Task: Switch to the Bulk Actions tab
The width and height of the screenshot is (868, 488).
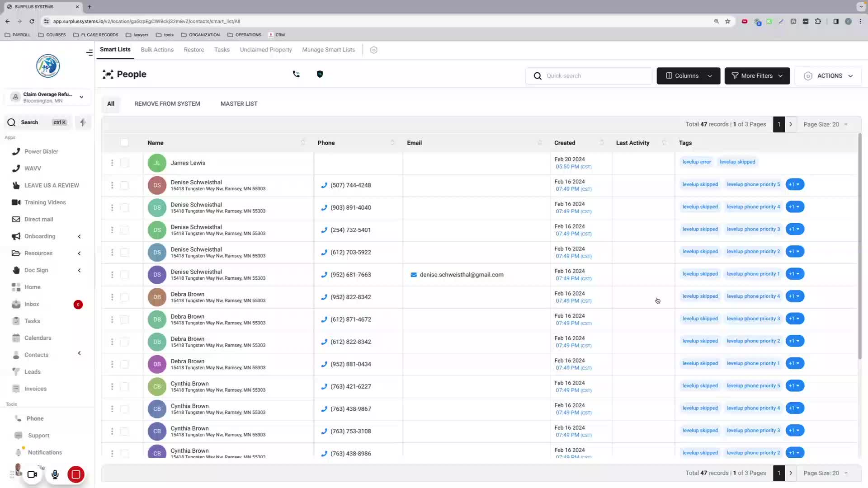Action: click(x=157, y=50)
